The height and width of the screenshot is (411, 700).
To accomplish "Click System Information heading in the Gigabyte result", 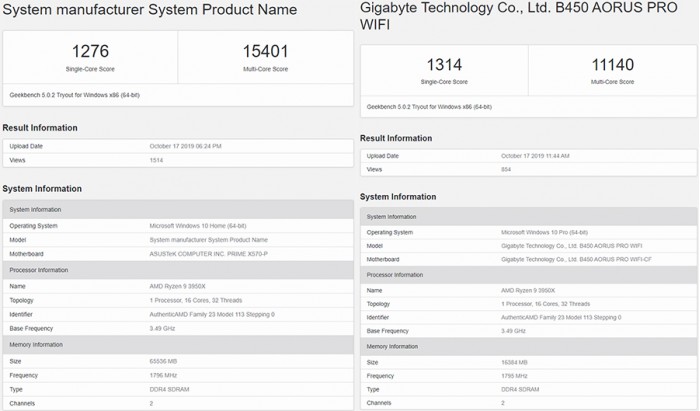I will point(396,197).
